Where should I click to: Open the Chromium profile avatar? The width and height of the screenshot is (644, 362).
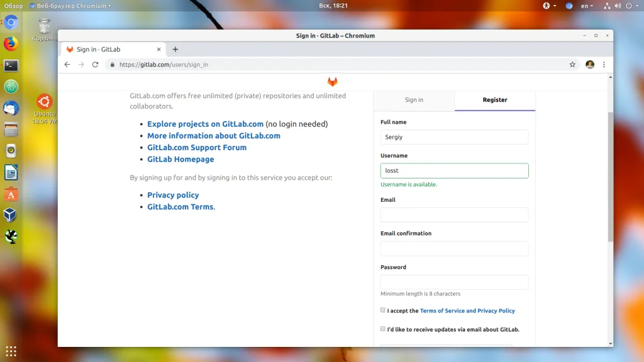pyautogui.click(x=590, y=65)
